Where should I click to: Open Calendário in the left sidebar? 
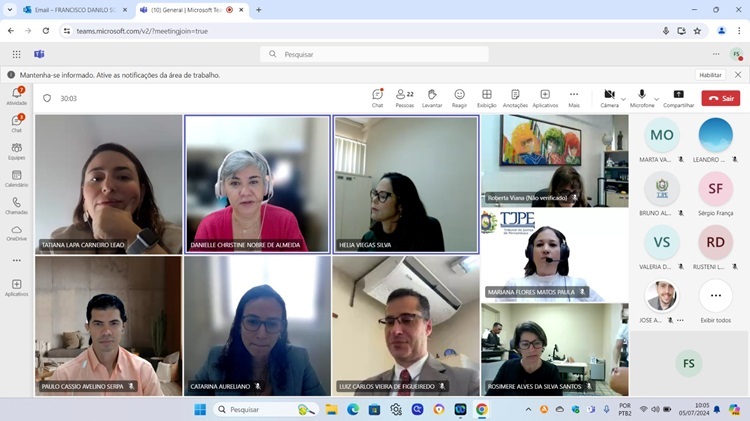tap(17, 178)
